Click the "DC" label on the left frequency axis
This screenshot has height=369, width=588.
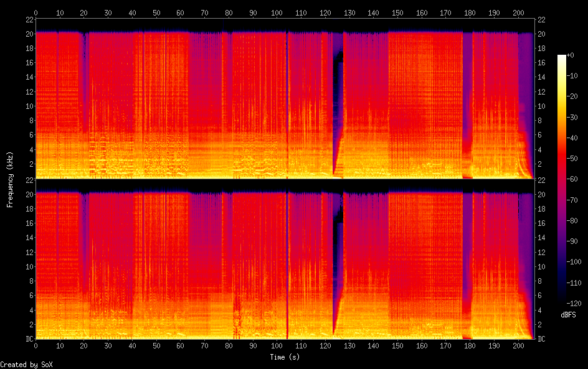click(x=30, y=339)
